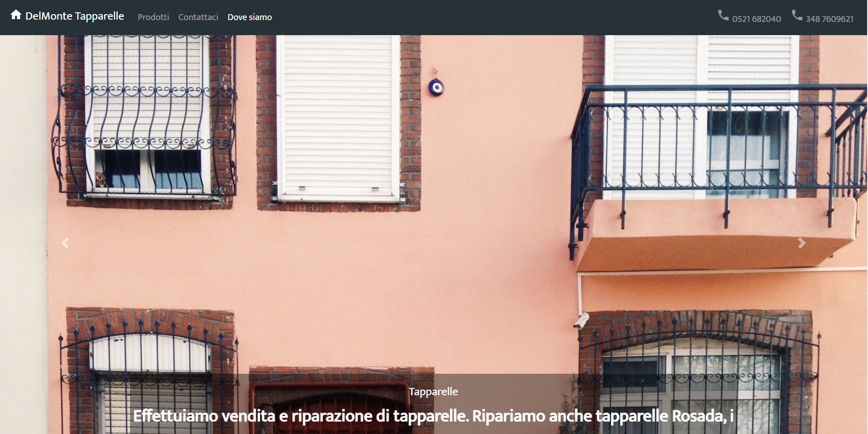Click the Tapparelle caption title
Image resolution: width=868 pixels, height=434 pixels.
click(433, 392)
